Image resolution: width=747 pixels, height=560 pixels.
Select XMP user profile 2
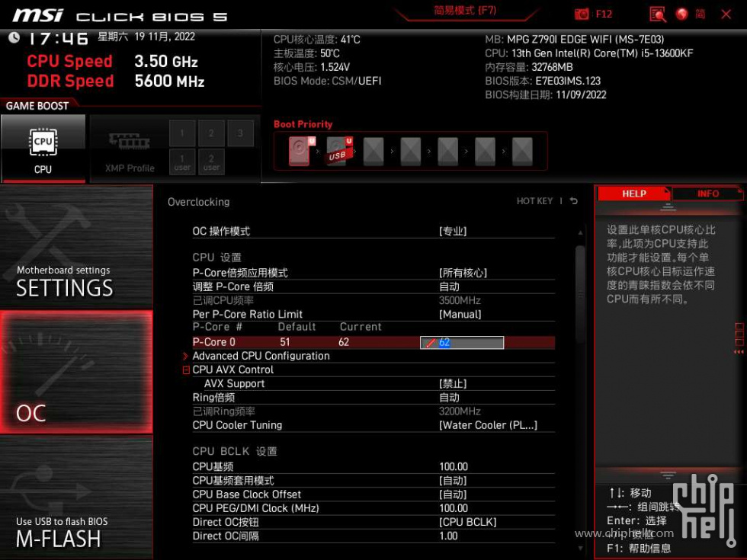tap(211, 162)
